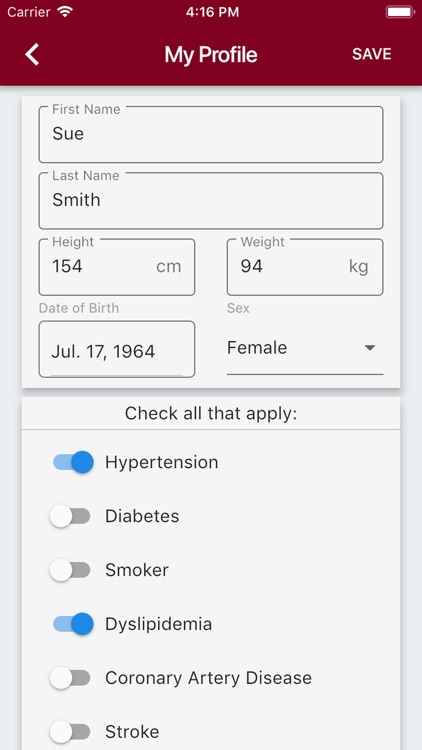Toggle the Stroke switch on
This screenshot has width=422, height=750.
(70, 732)
